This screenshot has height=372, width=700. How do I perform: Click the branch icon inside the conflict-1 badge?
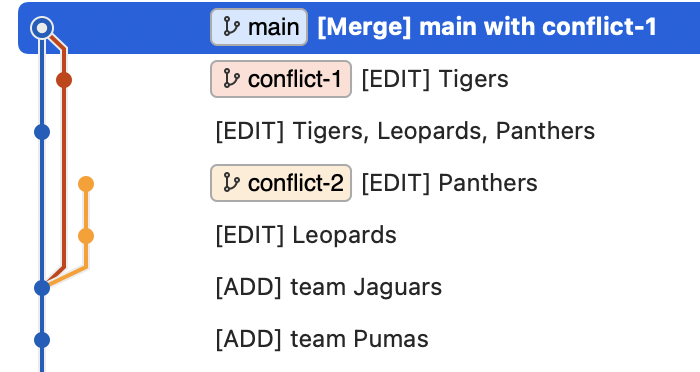tap(231, 79)
